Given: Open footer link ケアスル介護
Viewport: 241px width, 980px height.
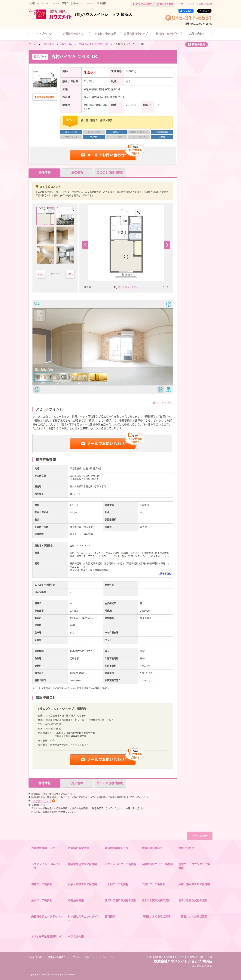Looking at the screenshot, I should tap(76, 936).
